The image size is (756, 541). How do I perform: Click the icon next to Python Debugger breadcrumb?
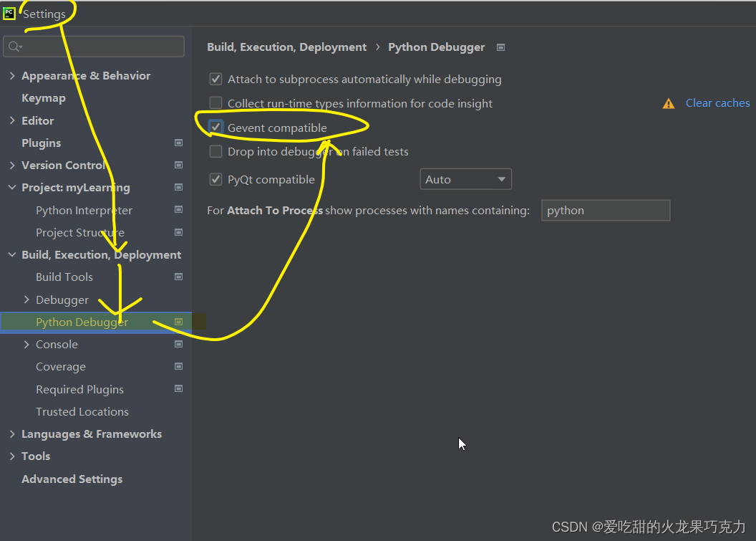(501, 47)
